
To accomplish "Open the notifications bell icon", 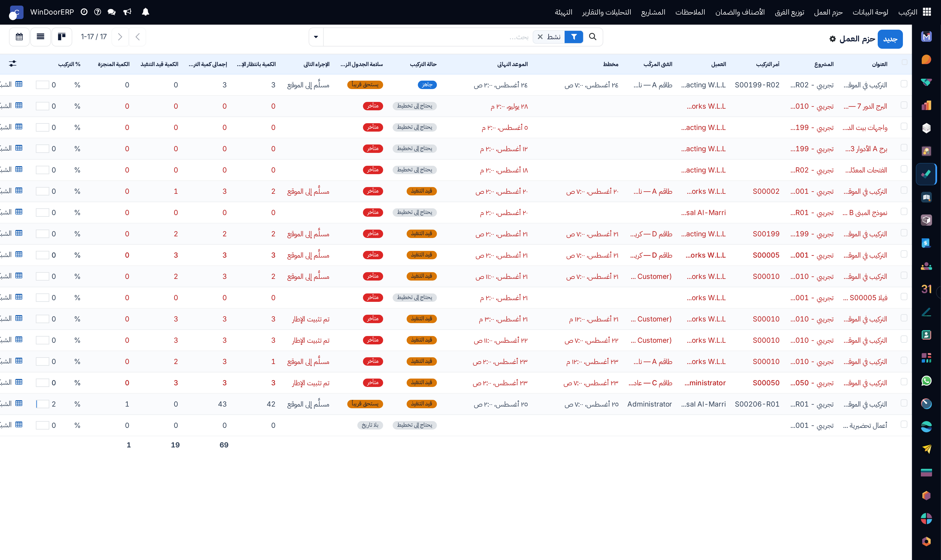I will 145,12.
